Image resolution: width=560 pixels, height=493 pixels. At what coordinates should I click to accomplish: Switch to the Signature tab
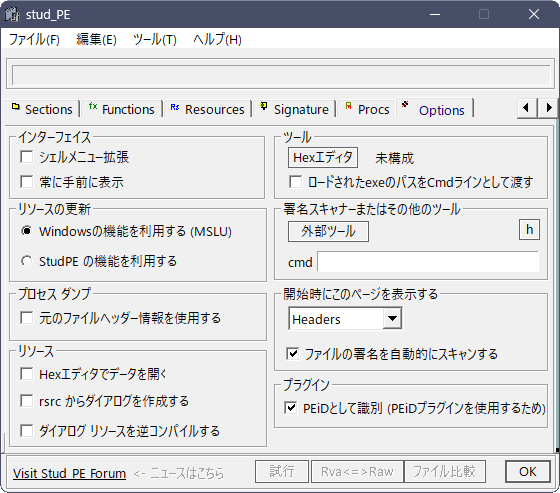294,109
